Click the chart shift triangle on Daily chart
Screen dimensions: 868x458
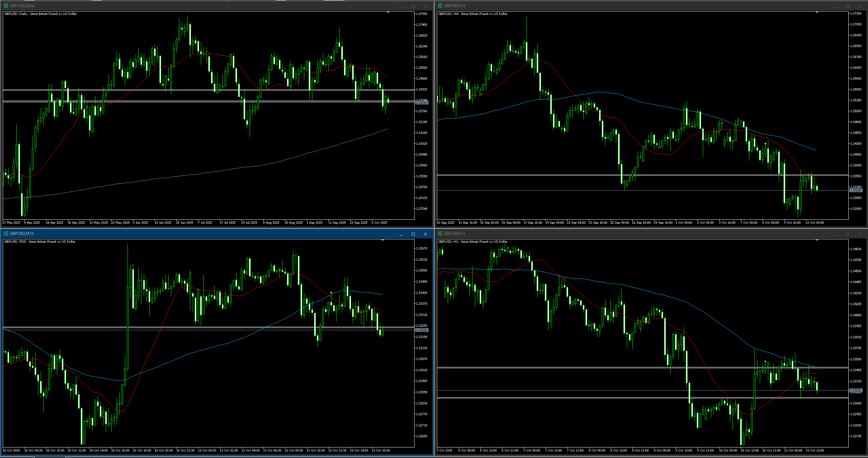pyautogui.click(x=388, y=13)
